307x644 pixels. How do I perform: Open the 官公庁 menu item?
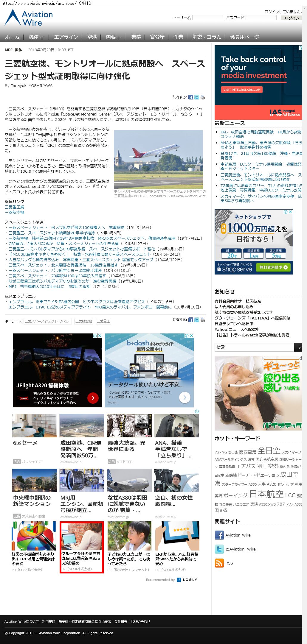[157, 37]
